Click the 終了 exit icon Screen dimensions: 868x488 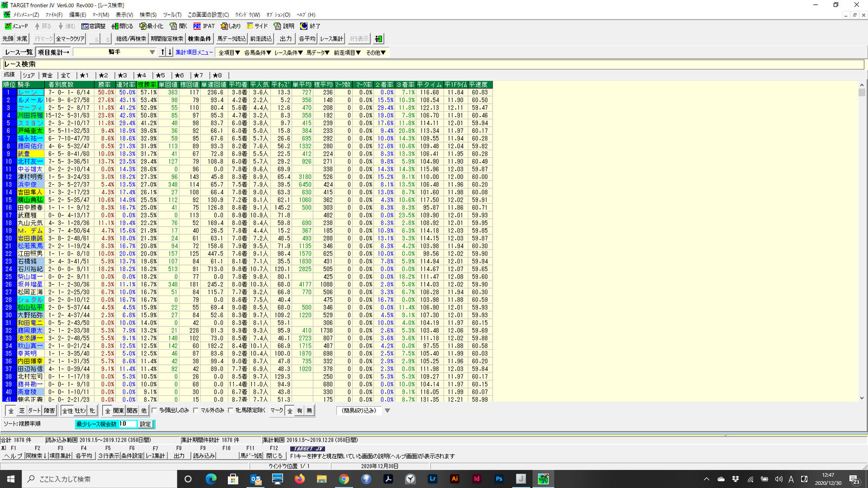click(x=310, y=26)
